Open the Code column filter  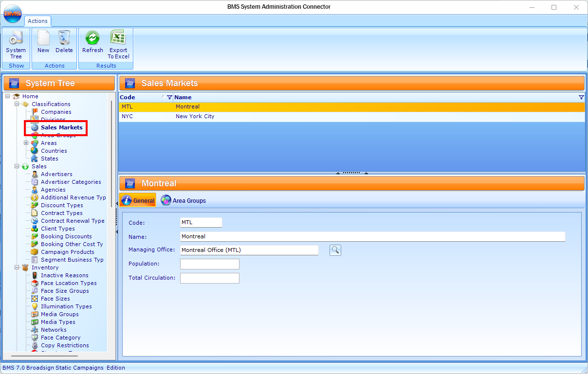[x=169, y=97]
